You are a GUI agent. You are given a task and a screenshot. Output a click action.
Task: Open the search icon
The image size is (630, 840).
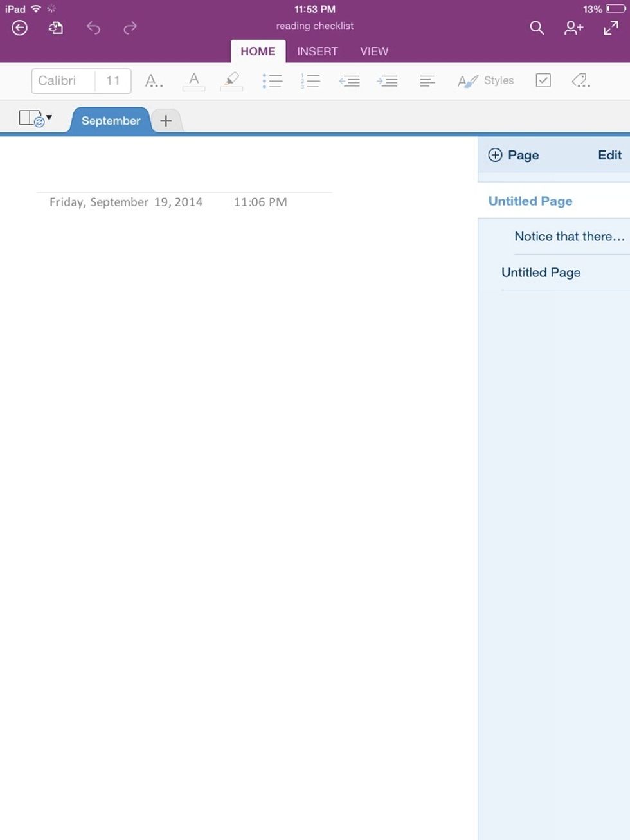tap(537, 28)
